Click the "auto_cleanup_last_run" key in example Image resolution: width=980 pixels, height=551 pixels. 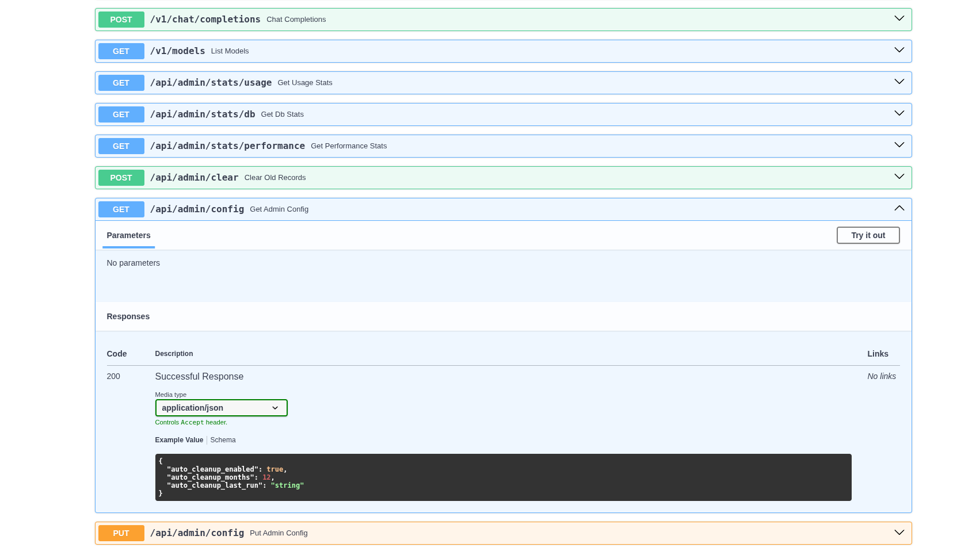point(215,485)
